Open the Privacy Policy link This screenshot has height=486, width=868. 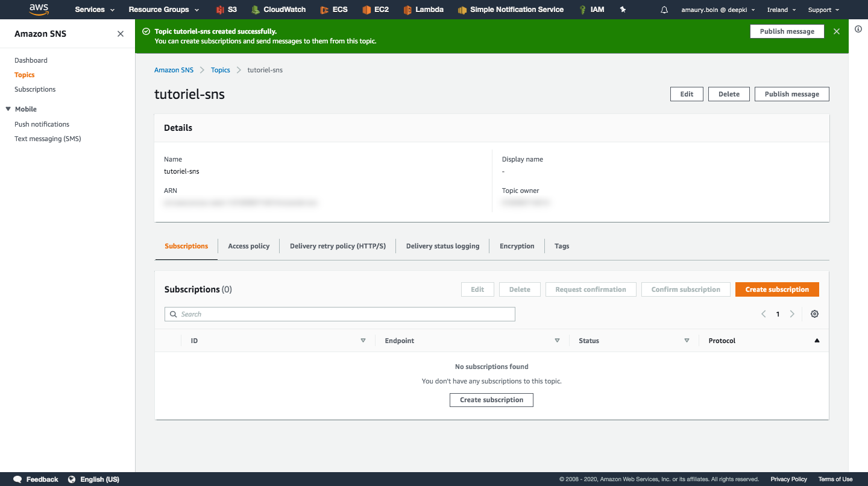pos(789,479)
